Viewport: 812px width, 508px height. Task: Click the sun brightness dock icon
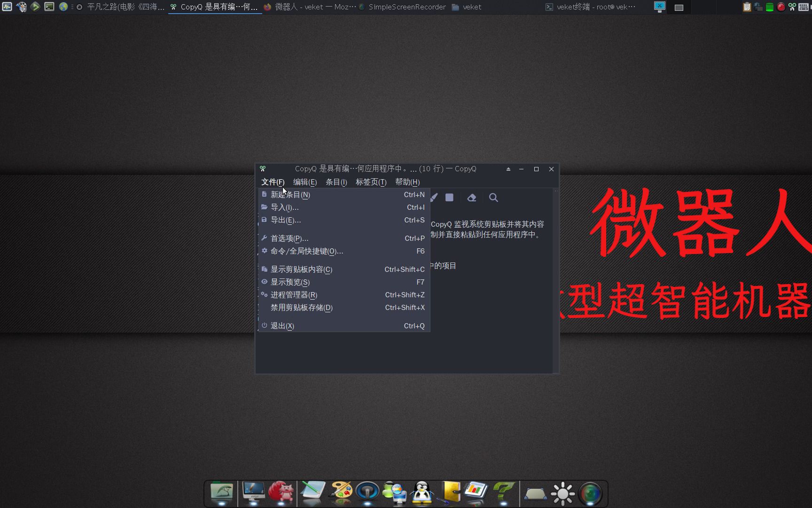pos(562,494)
